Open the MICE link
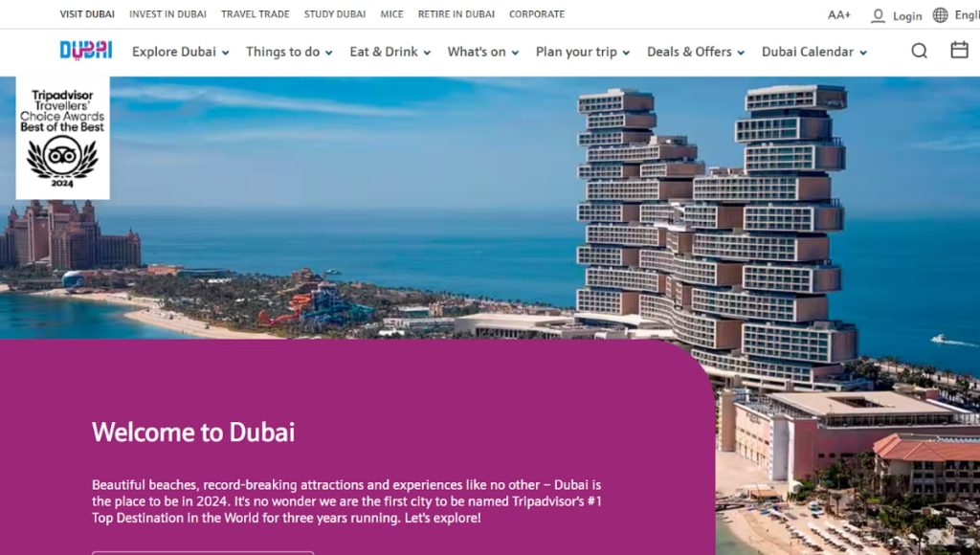The width and height of the screenshot is (980, 555). point(391,13)
